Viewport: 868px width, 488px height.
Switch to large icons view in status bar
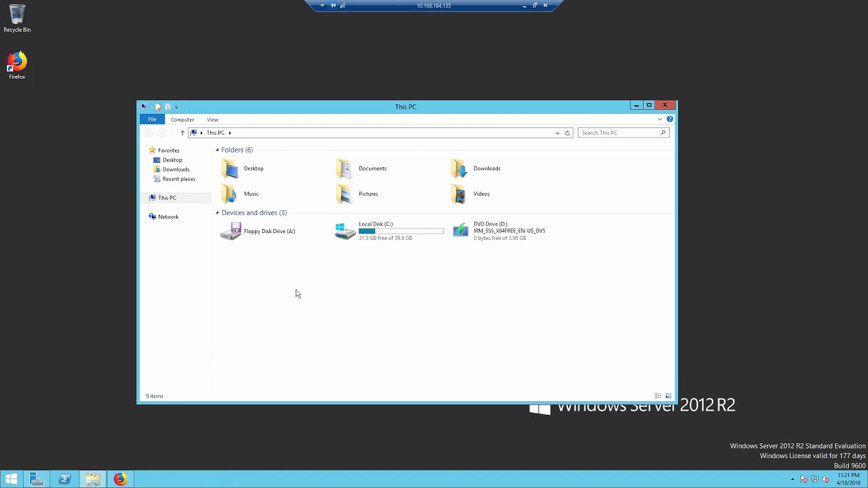point(668,396)
